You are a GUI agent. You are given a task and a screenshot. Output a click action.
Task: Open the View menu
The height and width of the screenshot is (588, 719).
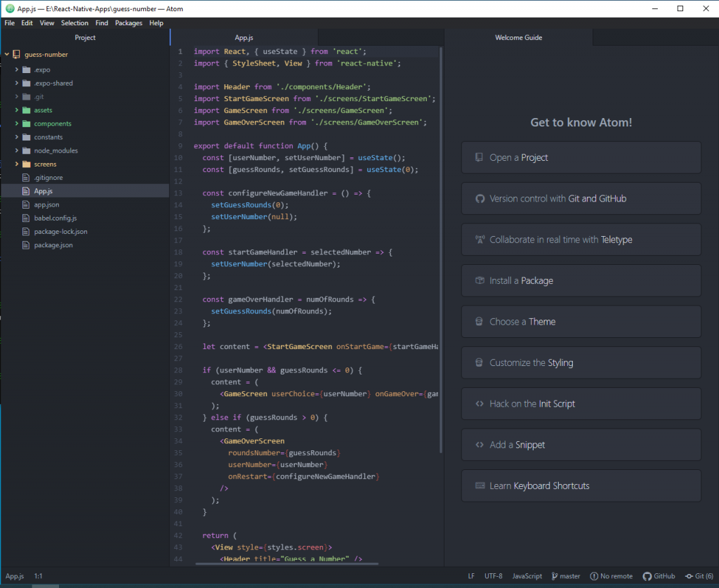[x=47, y=23]
